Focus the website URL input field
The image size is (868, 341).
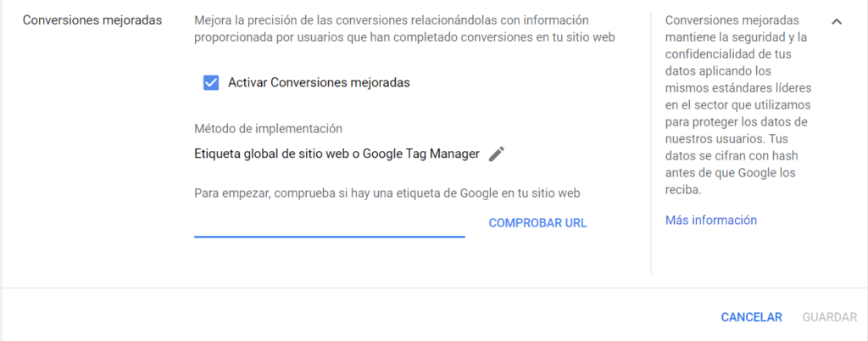click(330, 224)
